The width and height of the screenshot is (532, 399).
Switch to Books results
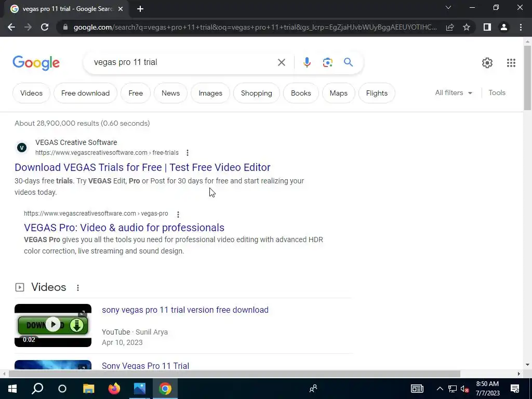[x=301, y=93]
